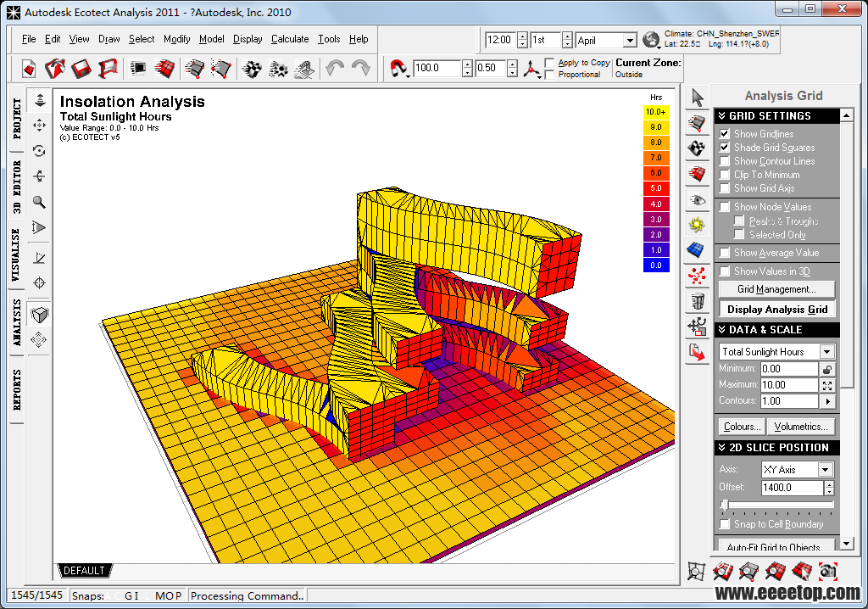Click the Colours... button
Viewport: 868px width, 609px height.
(x=743, y=427)
